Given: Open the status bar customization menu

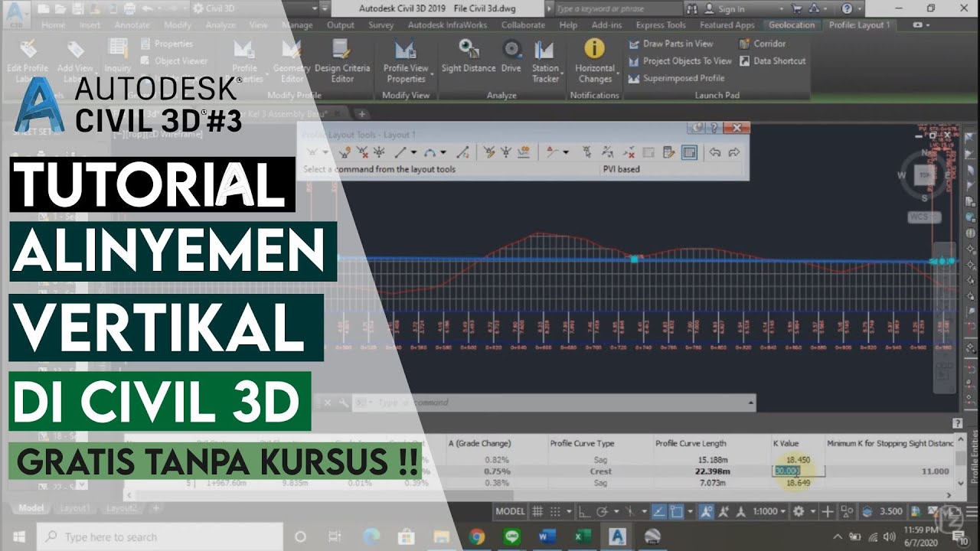Looking at the screenshot, I should pyautogui.click(x=971, y=511).
